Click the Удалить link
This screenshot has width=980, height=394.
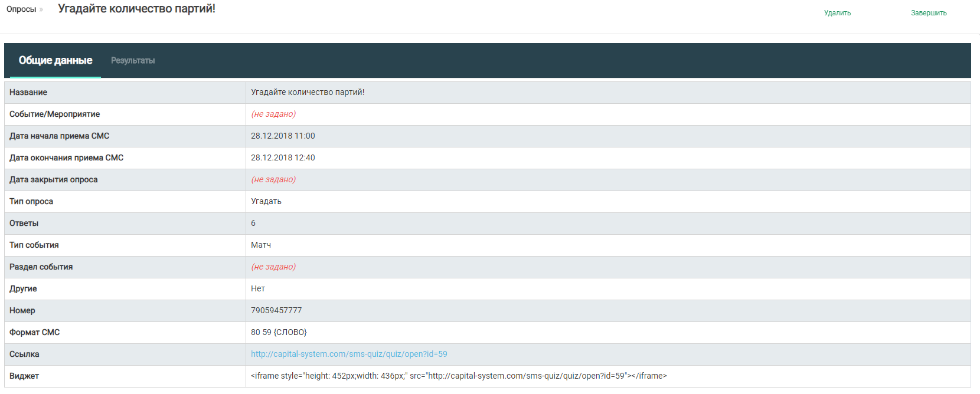point(837,13)
